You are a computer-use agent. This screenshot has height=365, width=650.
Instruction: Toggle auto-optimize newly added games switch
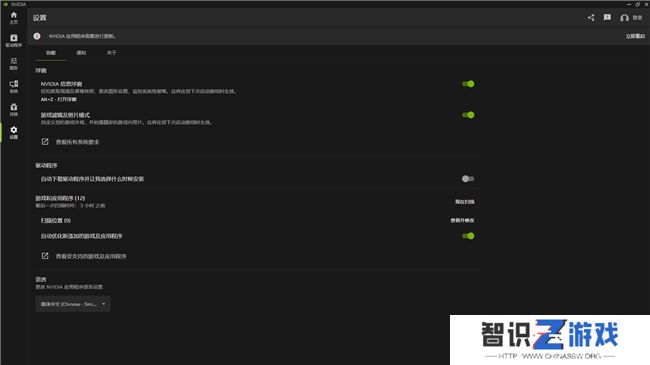click(468, 236)
